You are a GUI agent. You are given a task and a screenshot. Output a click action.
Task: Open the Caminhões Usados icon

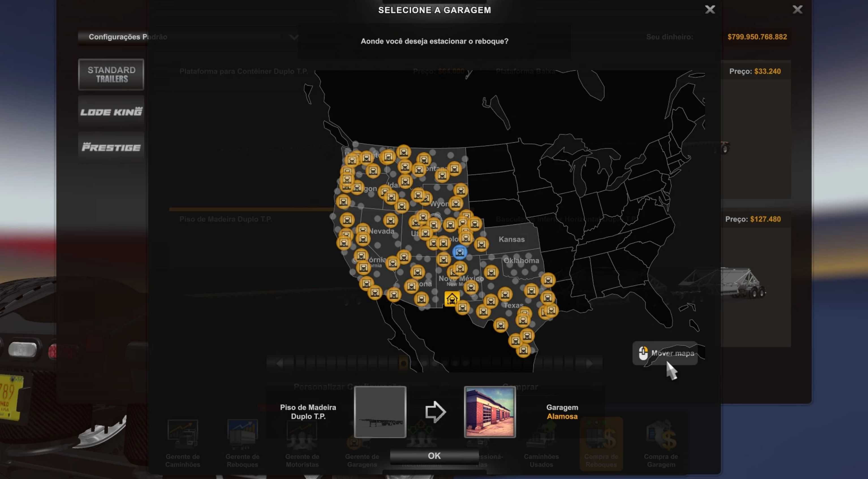[x=541, y=435]
